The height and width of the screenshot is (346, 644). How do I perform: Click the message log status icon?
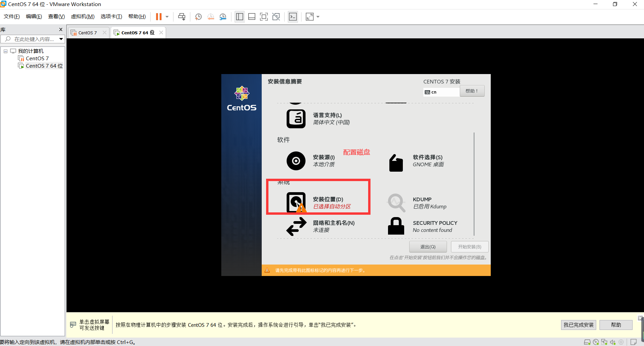pos(634,342)
